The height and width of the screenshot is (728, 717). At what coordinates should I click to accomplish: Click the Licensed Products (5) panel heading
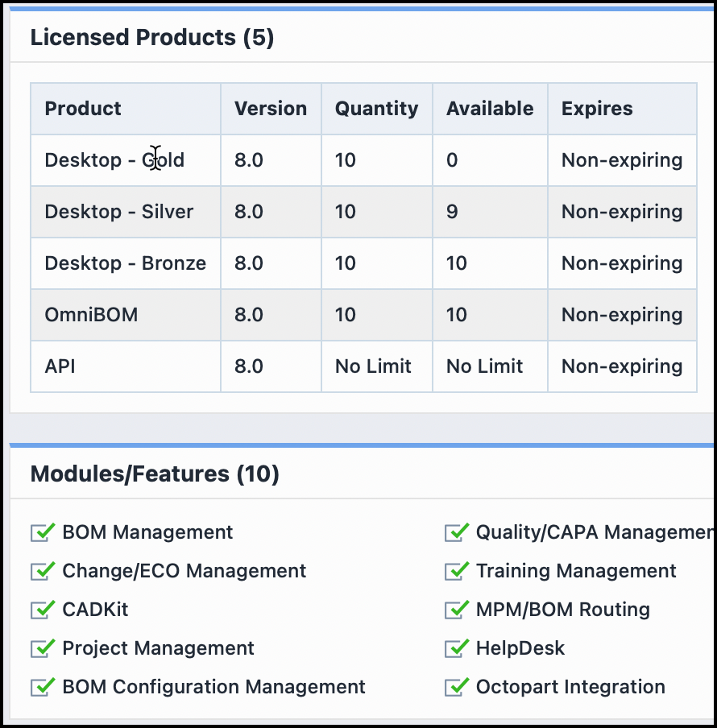point(152,37)
